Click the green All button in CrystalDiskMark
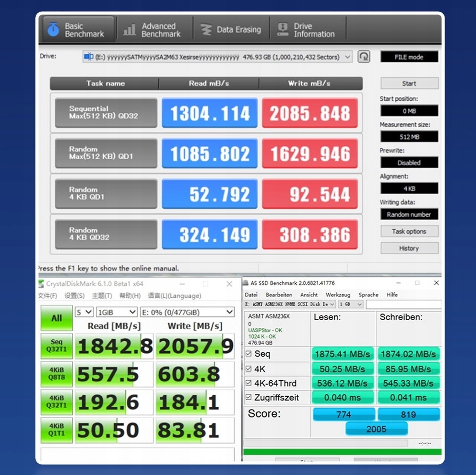 coord(57,318)
